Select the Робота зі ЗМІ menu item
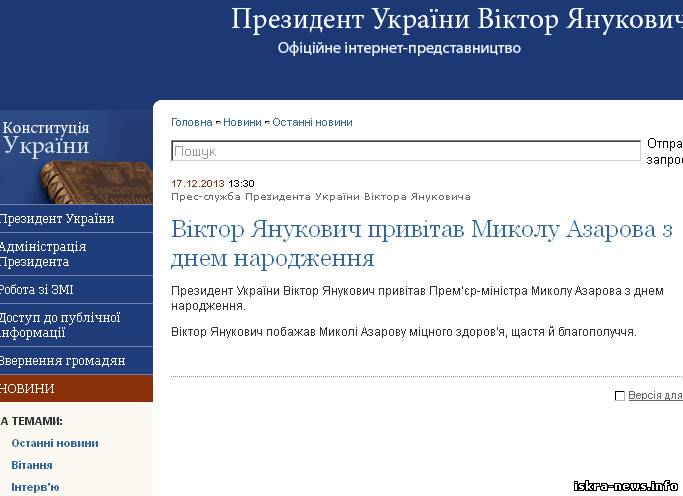Screen dimensions: 683x496 (x=38, y=290)
